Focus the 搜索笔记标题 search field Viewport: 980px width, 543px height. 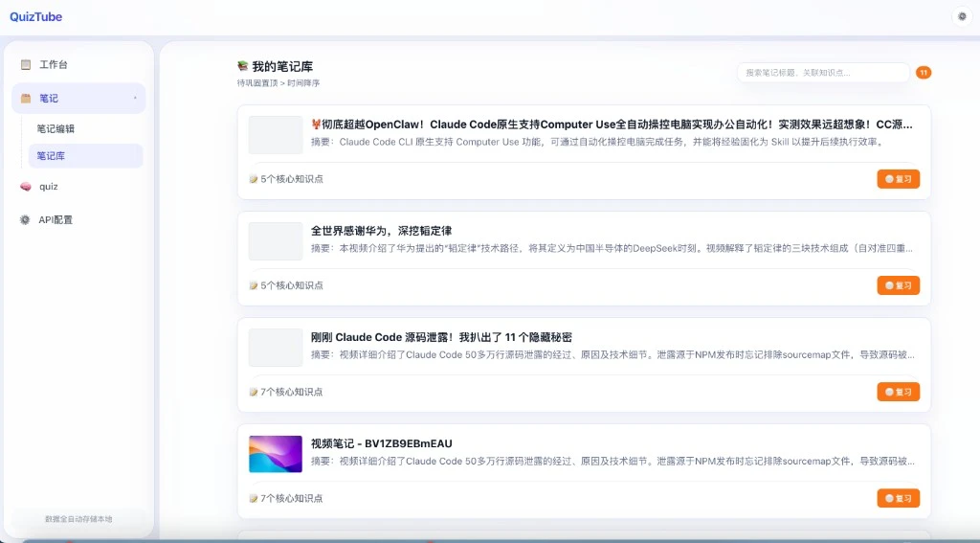823,73
